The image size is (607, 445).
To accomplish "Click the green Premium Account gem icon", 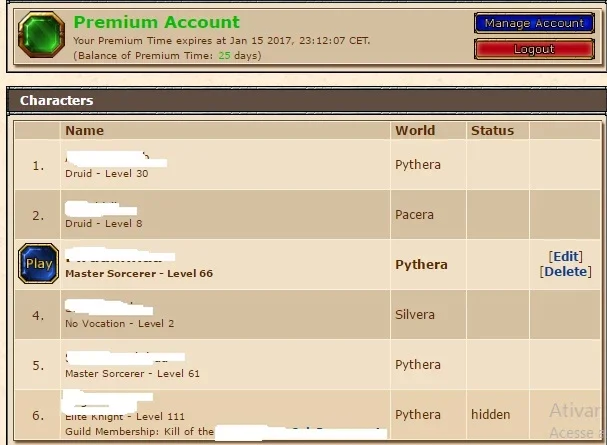I will pos(41,35).
